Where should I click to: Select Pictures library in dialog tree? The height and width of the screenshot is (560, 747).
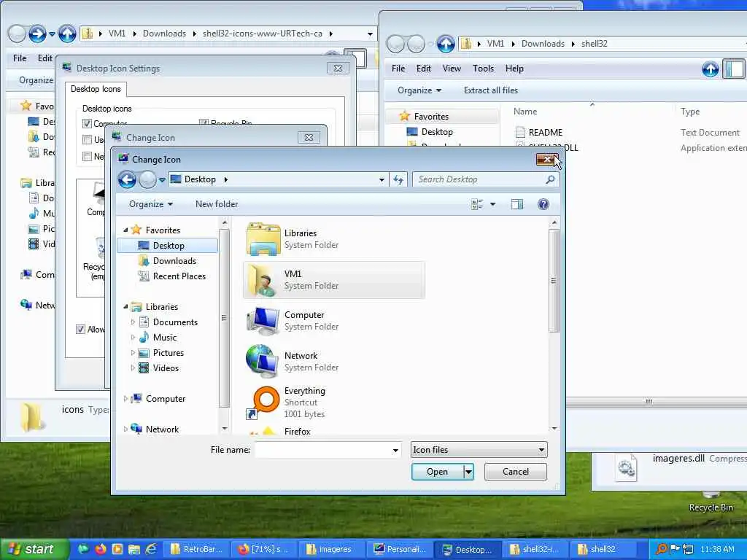tap(161, 353)
